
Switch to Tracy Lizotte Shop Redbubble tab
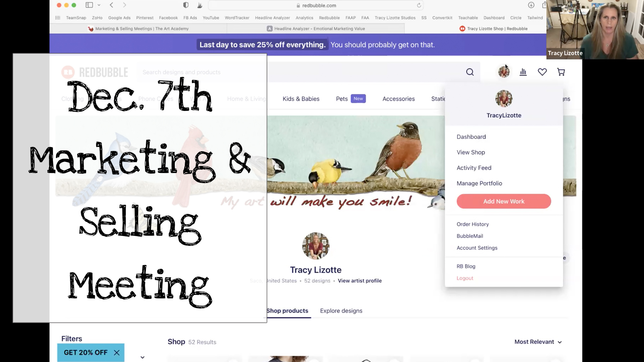pos(493,28)
